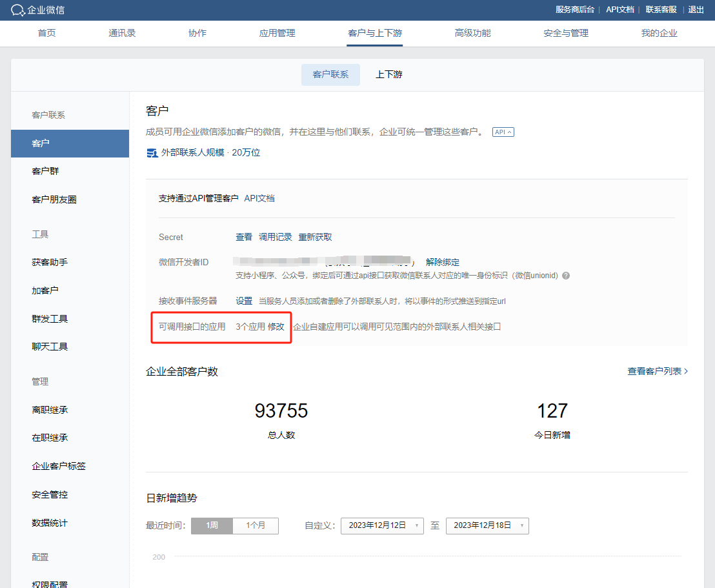
Task: Switch to the 上下游 tab
Action: pos(388,74)
